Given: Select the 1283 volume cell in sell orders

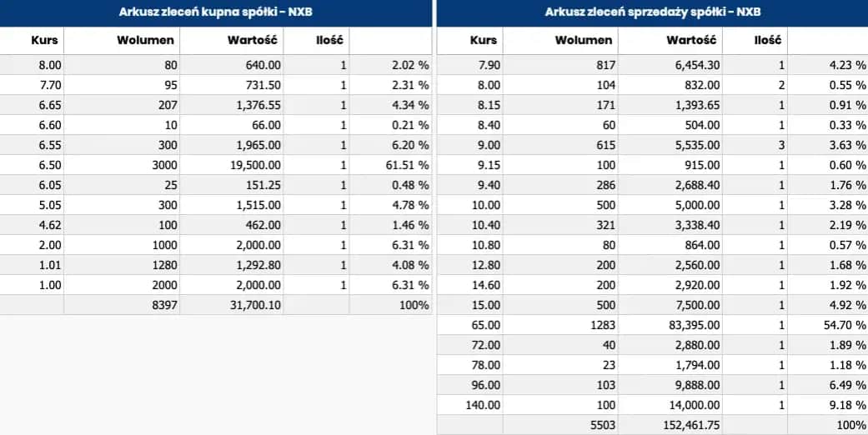Looking at the screenshot, I should pos(600,325).
